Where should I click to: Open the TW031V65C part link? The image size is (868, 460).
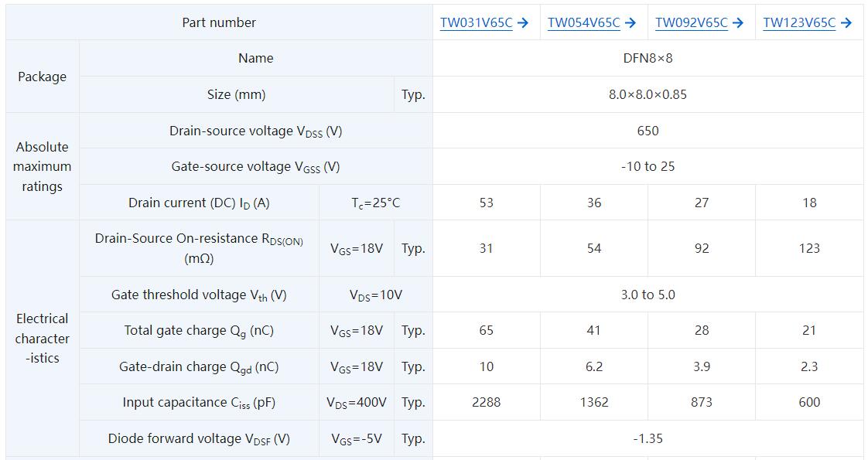point(476,22)
